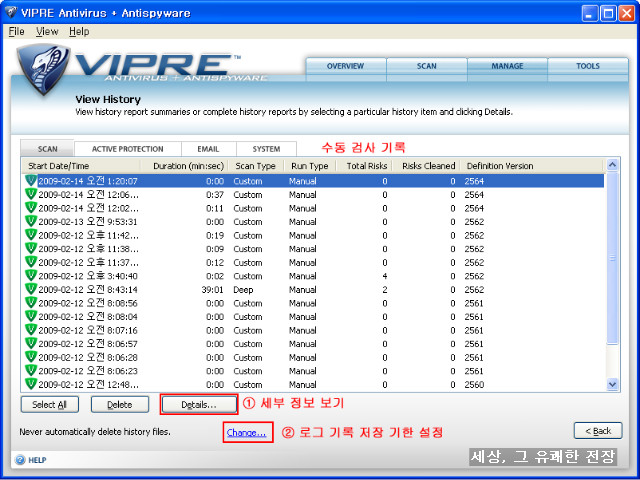Click the shield icon of the definition 2560 row
The height and width of the screenshot is (480, 640).
tap(31, 384)
